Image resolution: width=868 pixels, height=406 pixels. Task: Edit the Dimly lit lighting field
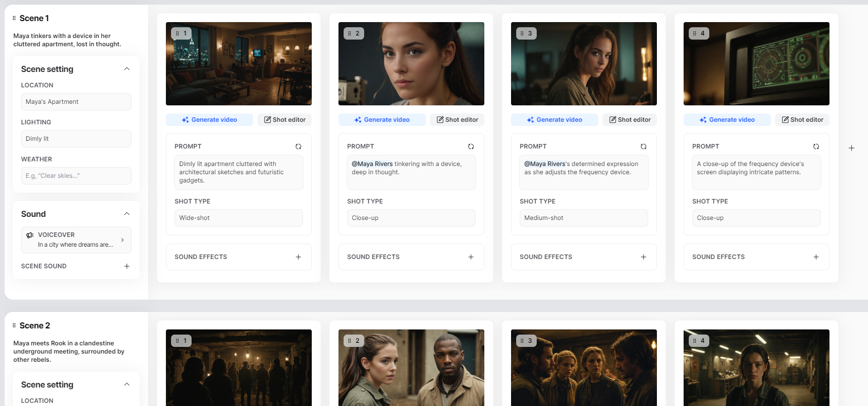[76, 139]
